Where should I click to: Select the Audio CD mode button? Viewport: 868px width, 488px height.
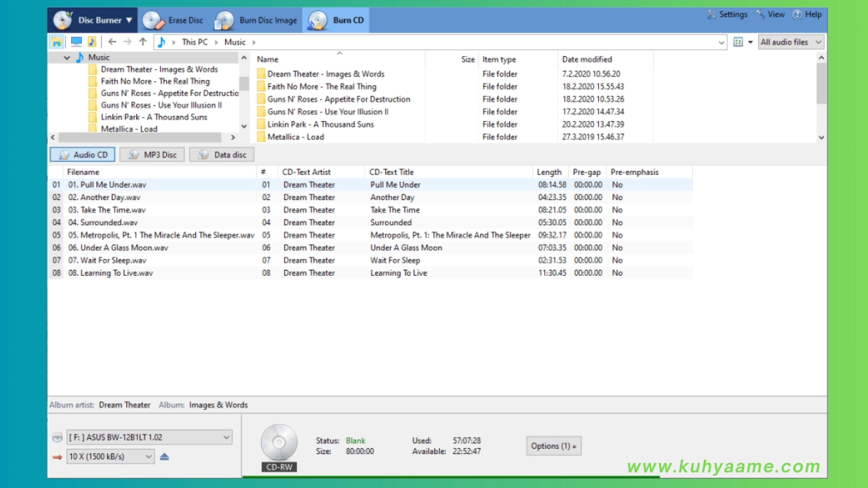[x=83, y=155]
